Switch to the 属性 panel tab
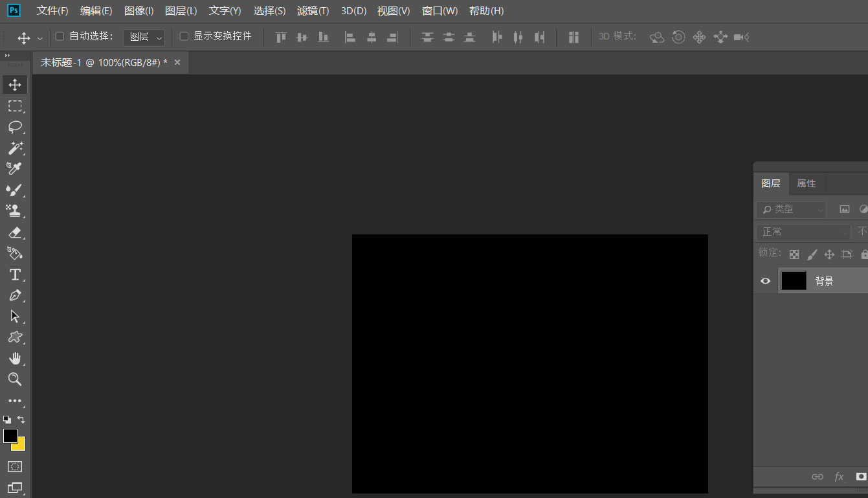This screenshot has height=498, width=868. [x=806, y=183]
